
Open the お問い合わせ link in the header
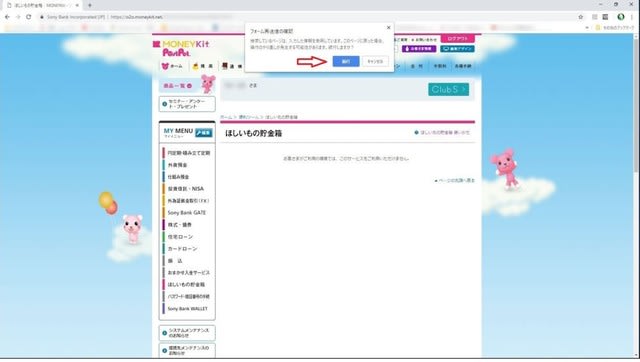point(424,40)
